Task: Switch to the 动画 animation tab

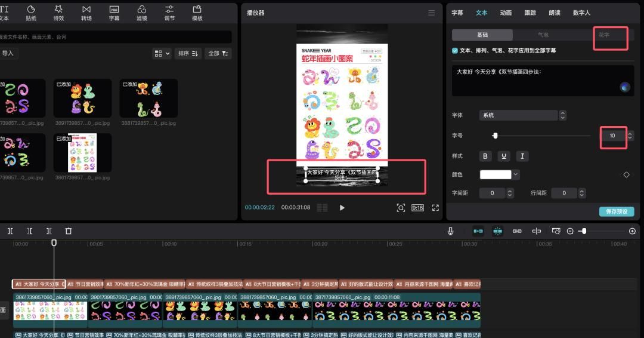Action: point(506,13)
